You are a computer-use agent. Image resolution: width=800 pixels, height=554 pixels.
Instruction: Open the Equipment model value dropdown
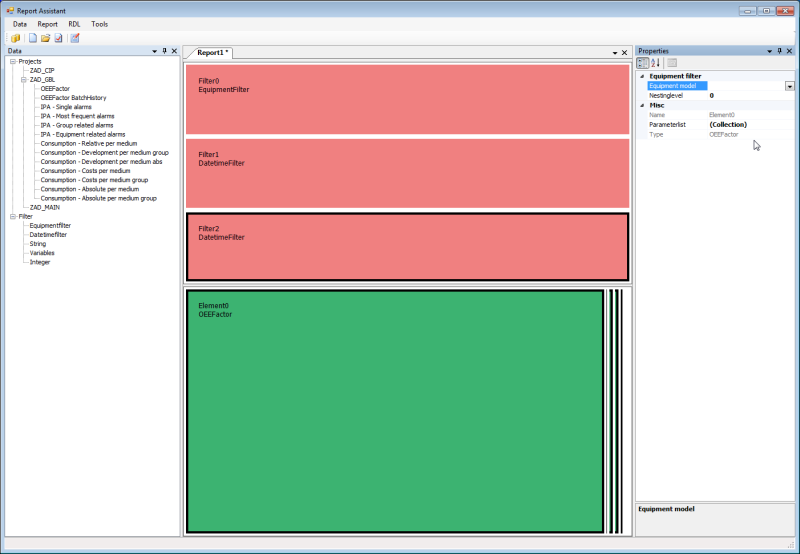(789, 86)
